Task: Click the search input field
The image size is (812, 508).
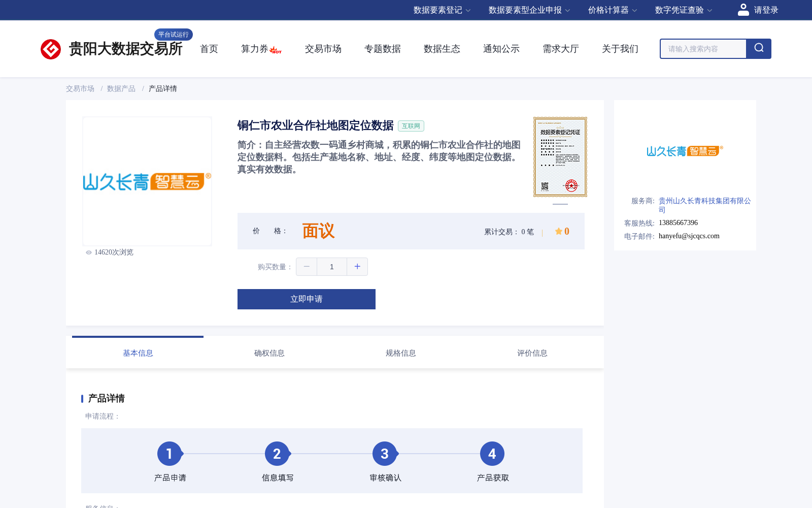Action: pos(703,49)
